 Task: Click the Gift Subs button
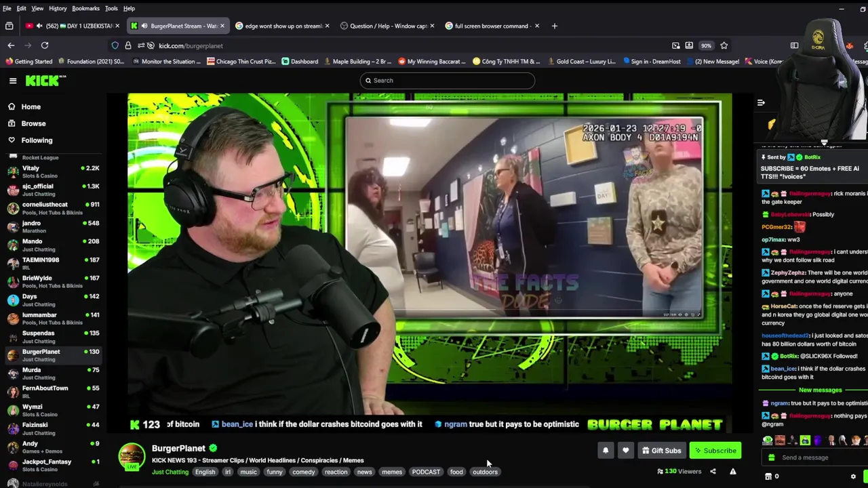click(661, 451)
